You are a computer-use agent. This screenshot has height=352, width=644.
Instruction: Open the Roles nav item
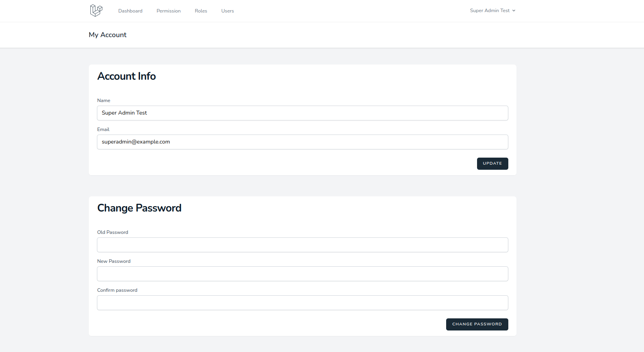(201, 11)
